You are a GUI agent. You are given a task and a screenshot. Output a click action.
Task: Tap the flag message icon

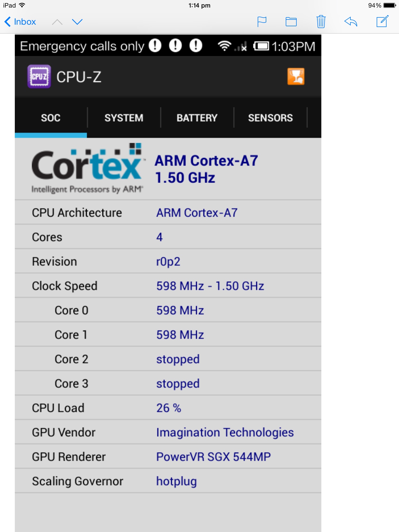click(262, 22)
